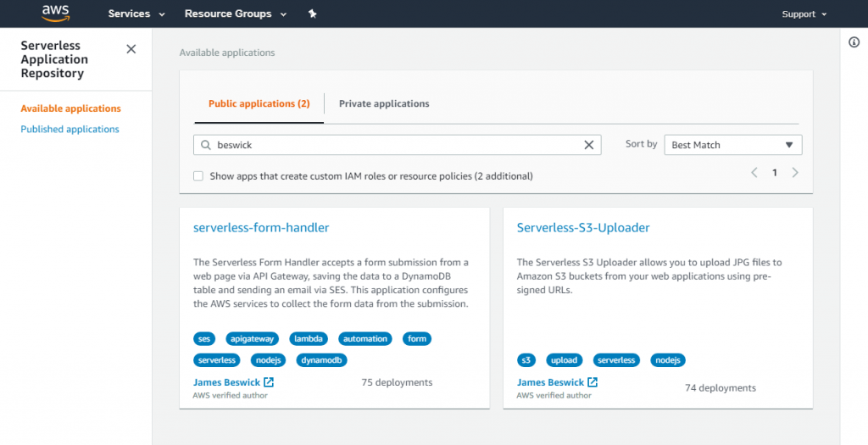Open external link beside Serverless-S3-Uploader author
The width and height of the screenshot is (868, 445).
(x=593, y=382)
